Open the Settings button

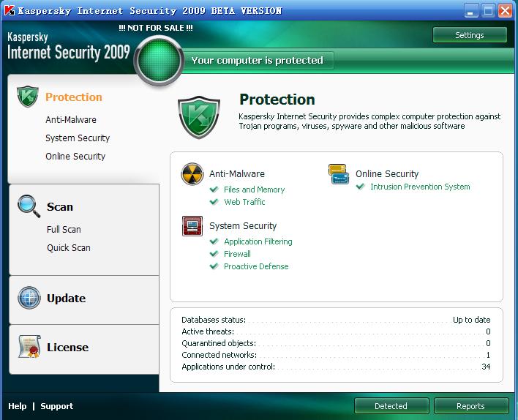470,35
